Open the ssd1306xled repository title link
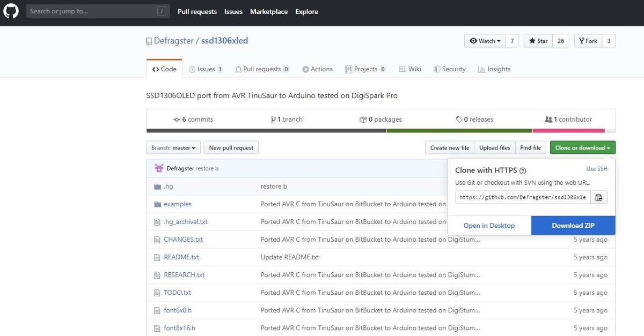 [x=224, y=41]
